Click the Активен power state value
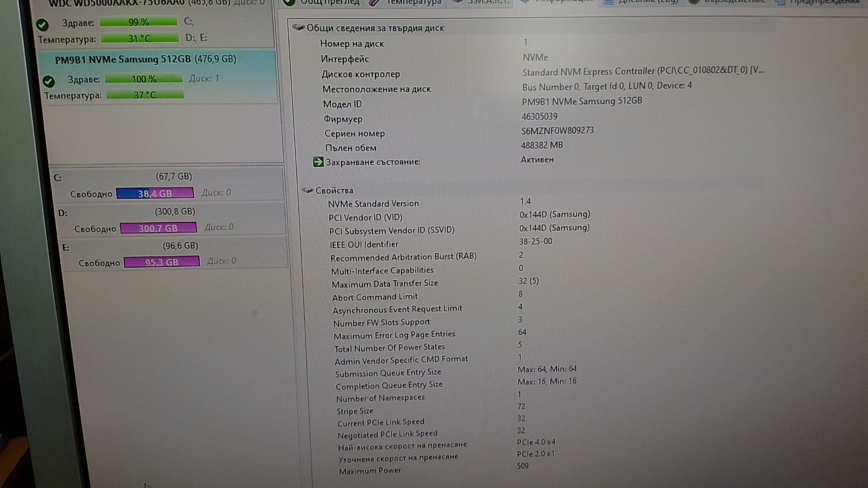 coord(537,160)
